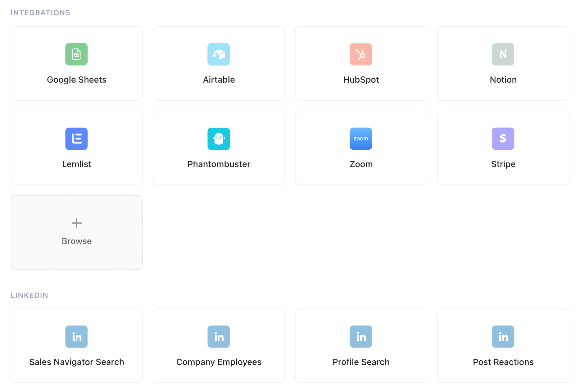Open the Sales Navigator Search LinkedIn icon
The width and height of the screenshot is (580, 392).
76,337
